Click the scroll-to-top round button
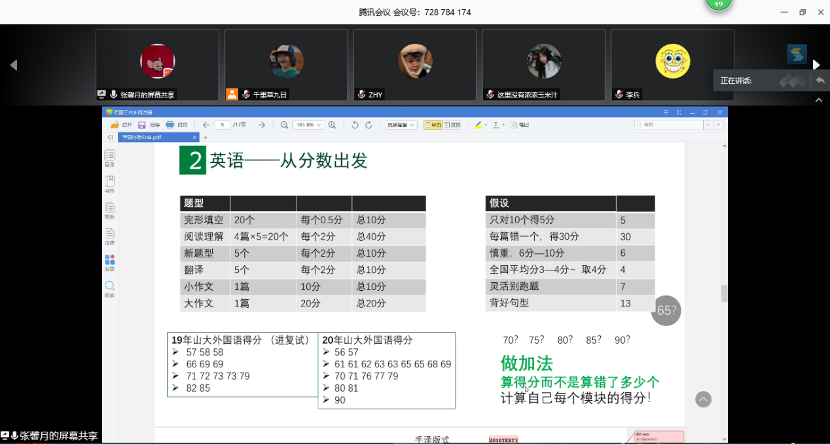 click(703, 399)
